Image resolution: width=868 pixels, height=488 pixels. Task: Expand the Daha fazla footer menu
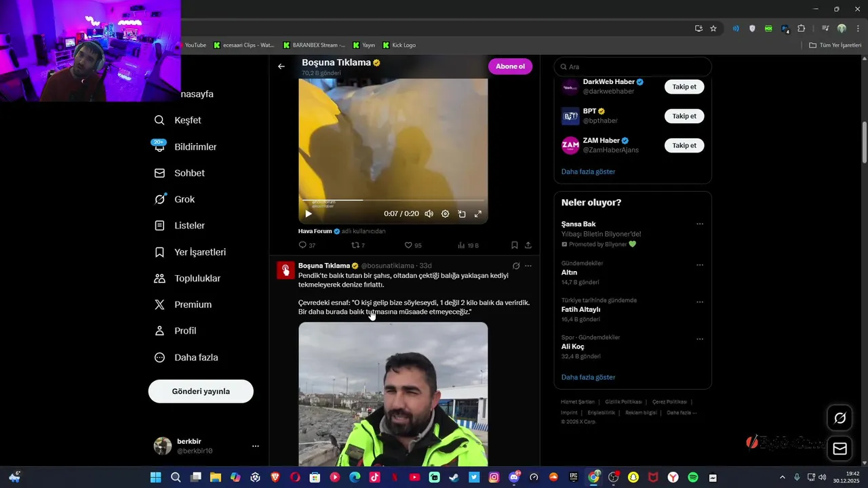[x=682, y=412]
